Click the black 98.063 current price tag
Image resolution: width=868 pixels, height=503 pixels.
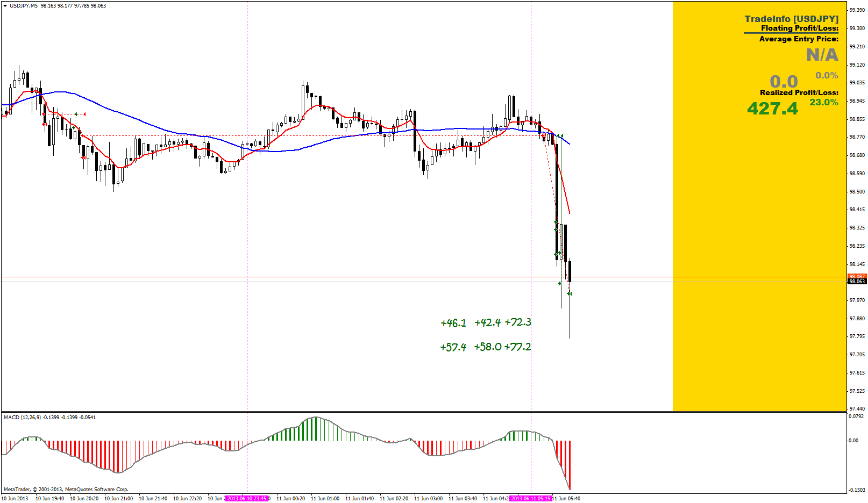(857, 282)
